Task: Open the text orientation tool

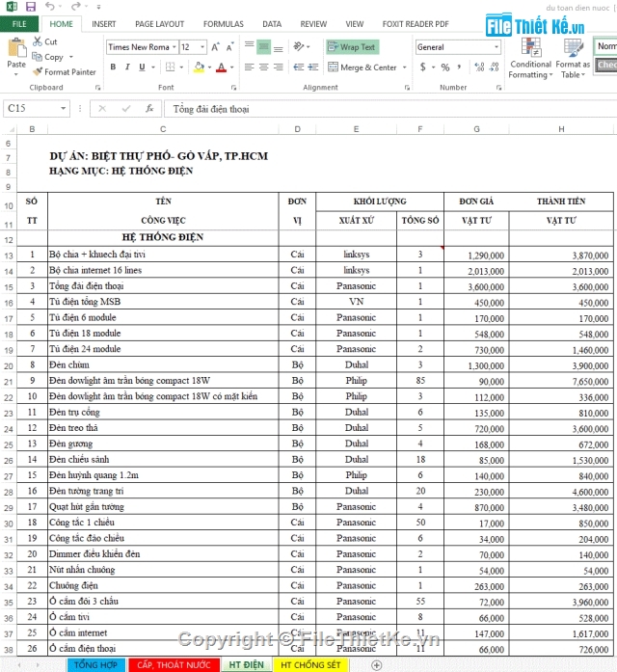Action: point(301,46)
